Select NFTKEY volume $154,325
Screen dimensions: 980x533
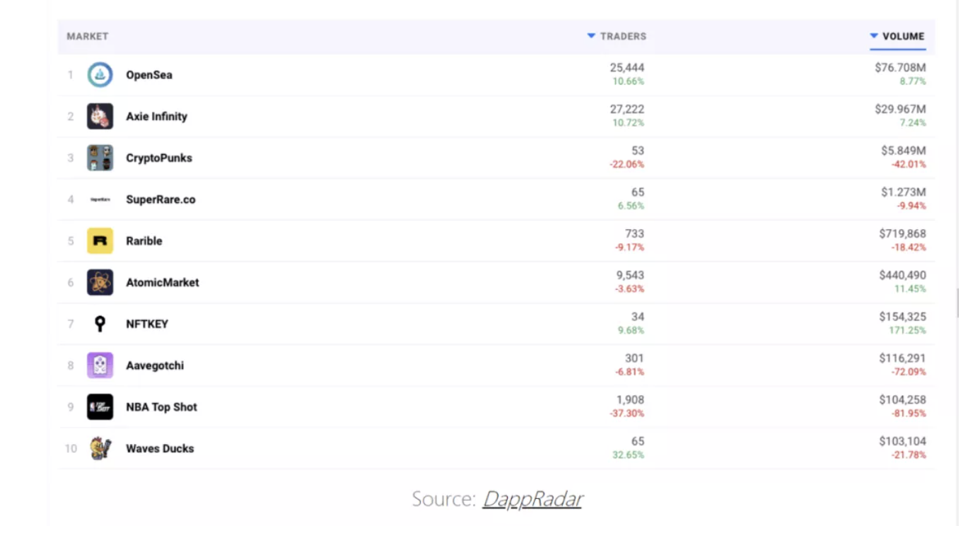click(902, 317)
